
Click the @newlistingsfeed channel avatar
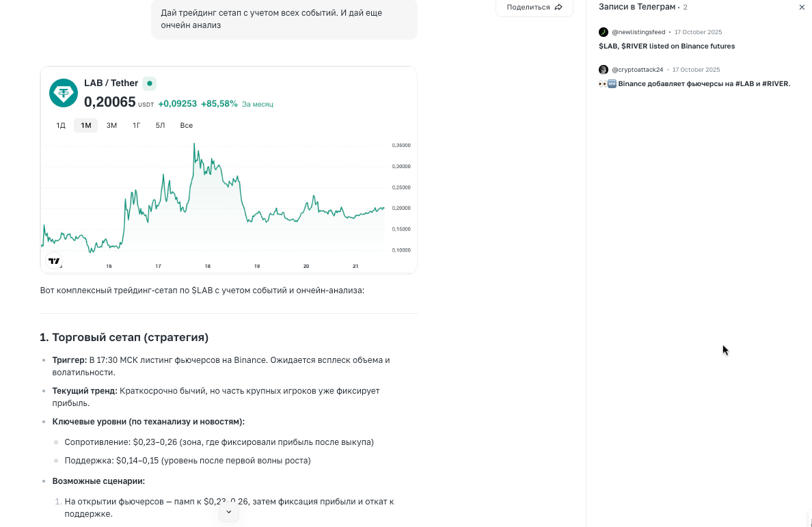tap(603, 31)
